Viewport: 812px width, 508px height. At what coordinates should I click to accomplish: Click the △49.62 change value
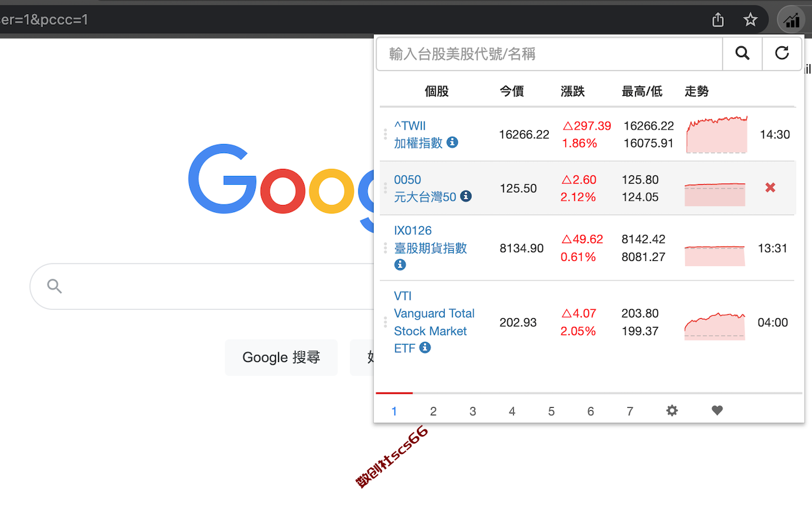pos(582,239)
